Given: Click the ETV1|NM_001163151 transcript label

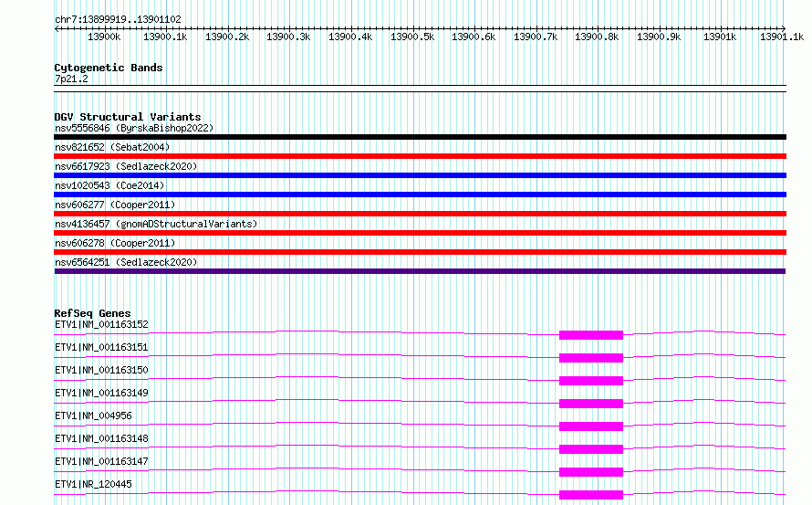Looking at the screenshot, I should pyautogui.click(x=101, y=347).
